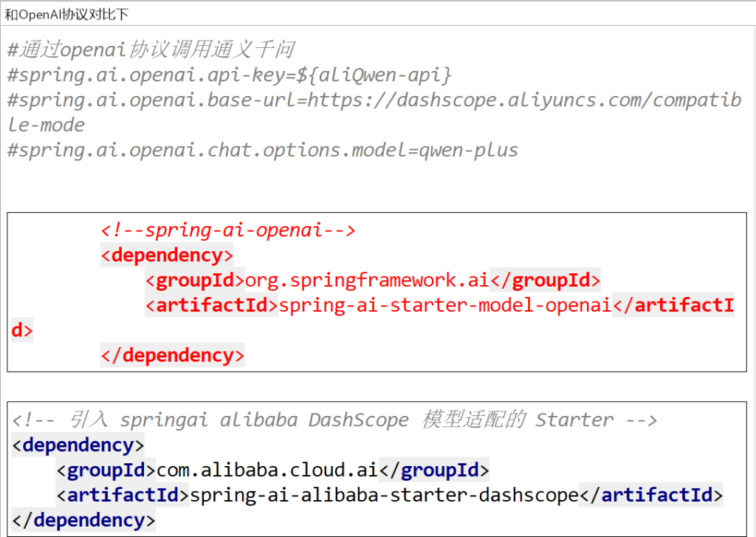Click the DashScope Starter comment line
Screen dimensions: 756x537
pyautogui.click(x=334, y=420)
